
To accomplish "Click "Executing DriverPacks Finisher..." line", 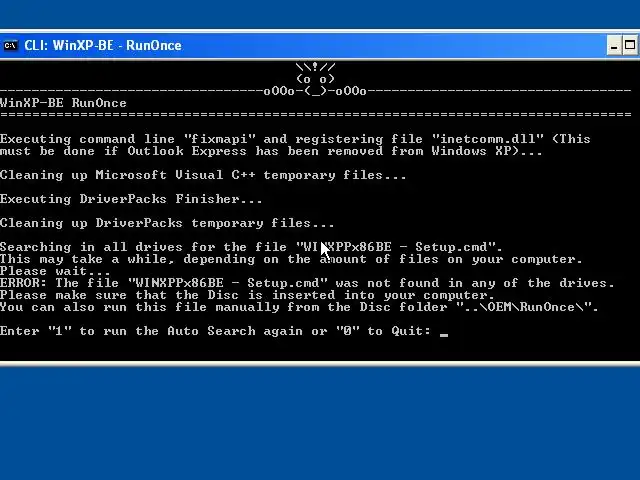I will point(131,199).
